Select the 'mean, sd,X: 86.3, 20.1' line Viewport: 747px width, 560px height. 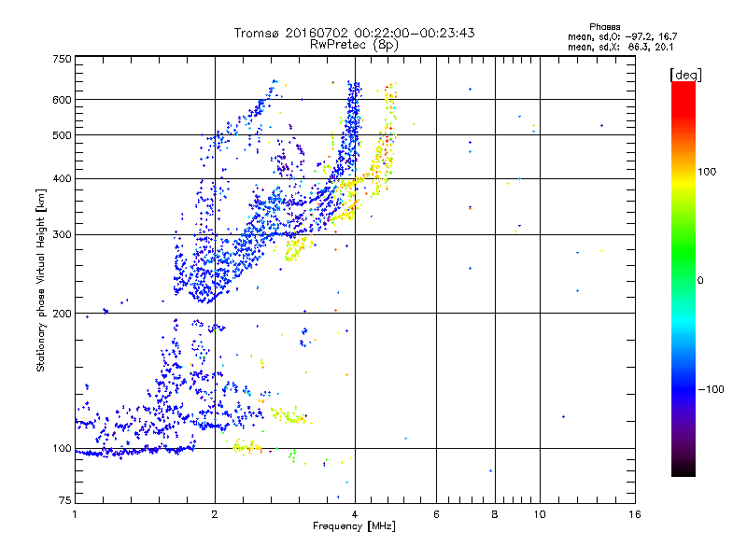click(620, 48)
